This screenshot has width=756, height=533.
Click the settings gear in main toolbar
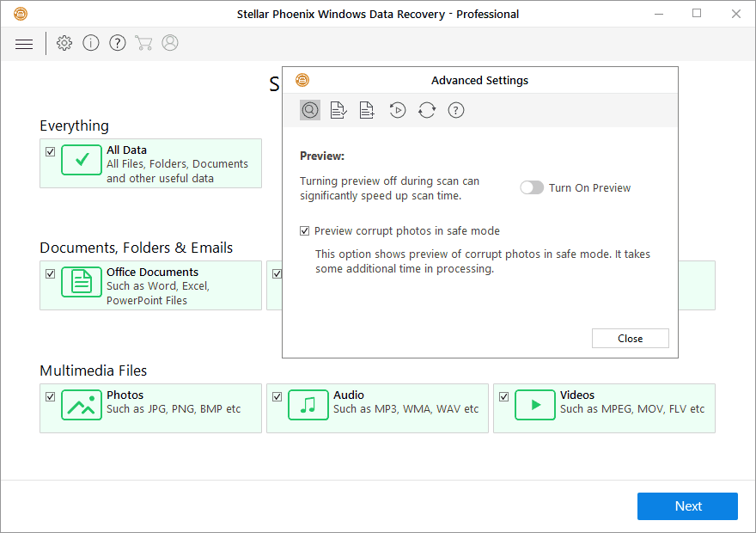coord(64,43)
